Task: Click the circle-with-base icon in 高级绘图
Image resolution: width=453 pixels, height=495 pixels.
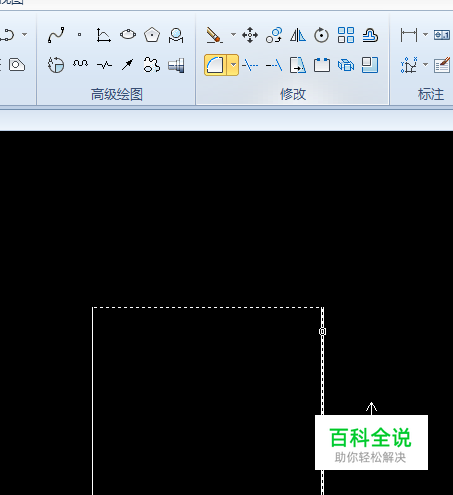Action: point(176,35)
